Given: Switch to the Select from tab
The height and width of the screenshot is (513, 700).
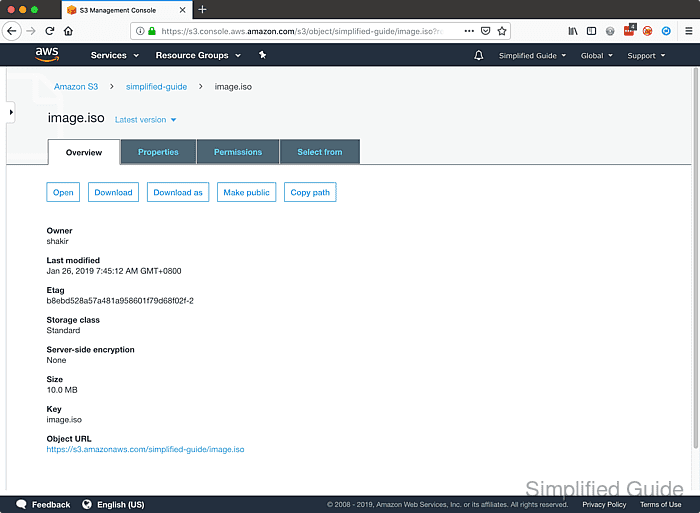Looking at the screenshot, I should tap(320, 152).
